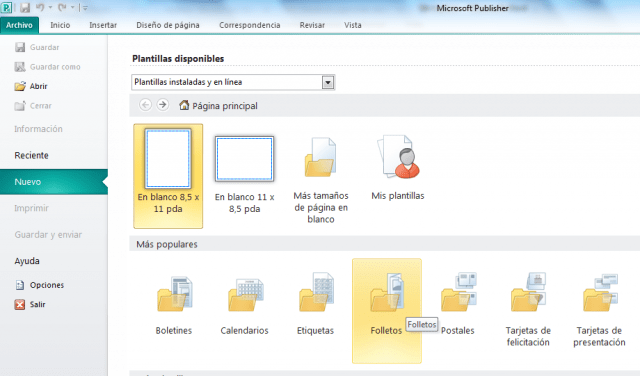Open the Revisar tab

(312, 25)
